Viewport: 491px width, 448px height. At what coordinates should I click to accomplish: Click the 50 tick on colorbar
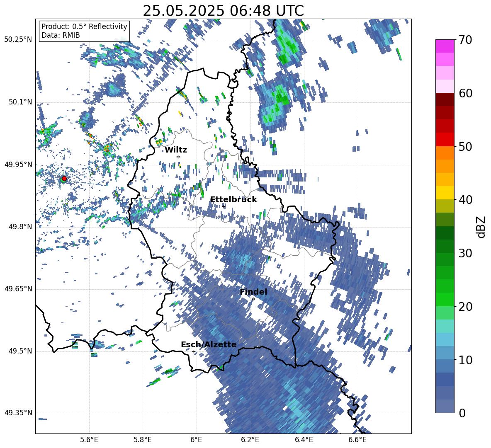coord(465,147)
